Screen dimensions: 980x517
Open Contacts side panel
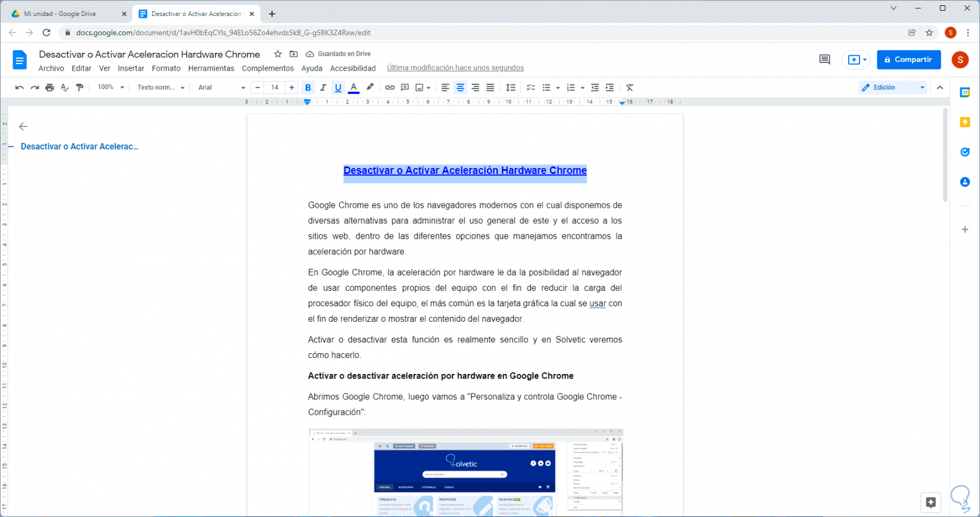coord(965,182)
